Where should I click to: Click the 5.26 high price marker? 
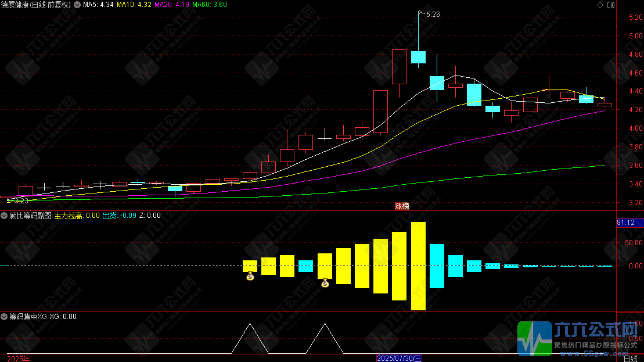pos(433,15)
